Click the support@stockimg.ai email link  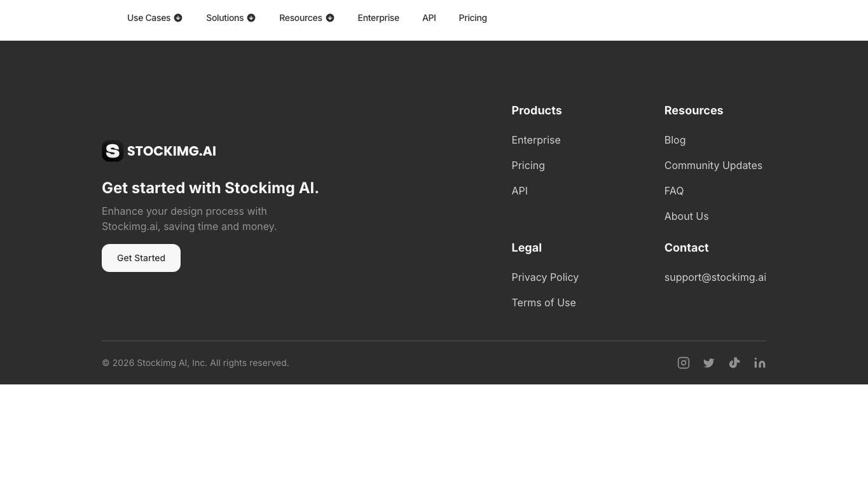pyautogui.click(x=715, y=277)
